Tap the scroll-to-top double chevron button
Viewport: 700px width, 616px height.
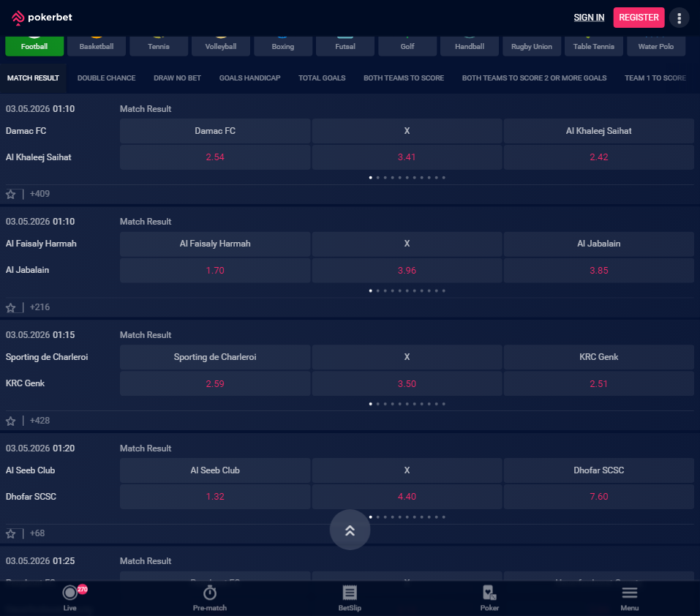350,530
